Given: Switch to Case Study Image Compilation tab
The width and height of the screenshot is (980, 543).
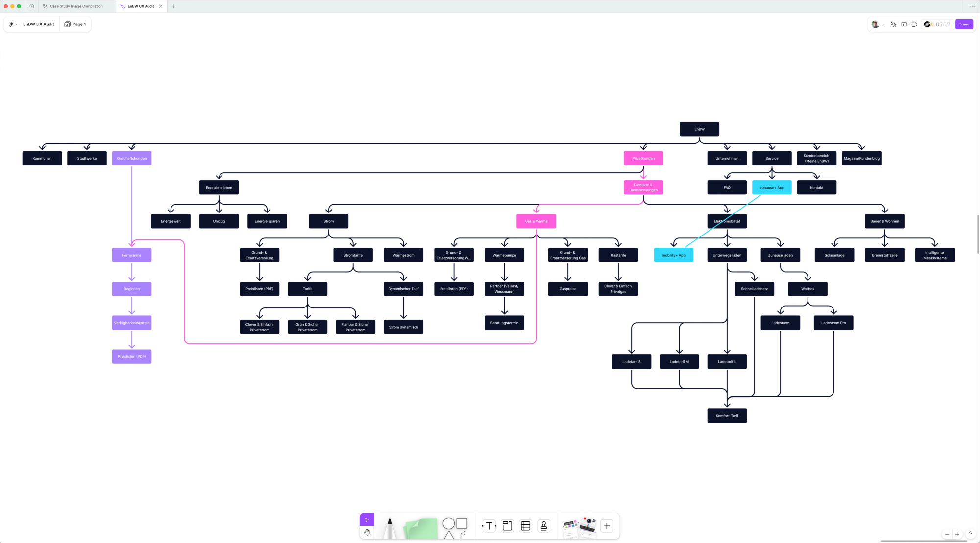Looking at the screenshot, I should pos(76,6).
